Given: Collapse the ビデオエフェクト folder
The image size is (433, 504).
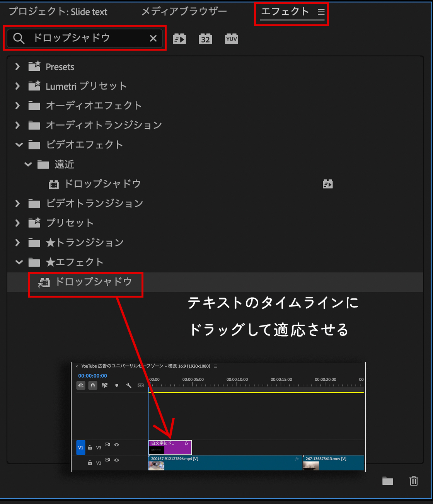Looking at the screenshot, I should coord(19,145).
